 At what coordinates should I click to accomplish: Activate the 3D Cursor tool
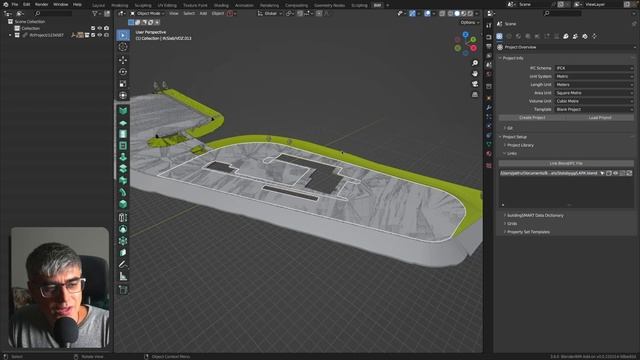[123, 47]
